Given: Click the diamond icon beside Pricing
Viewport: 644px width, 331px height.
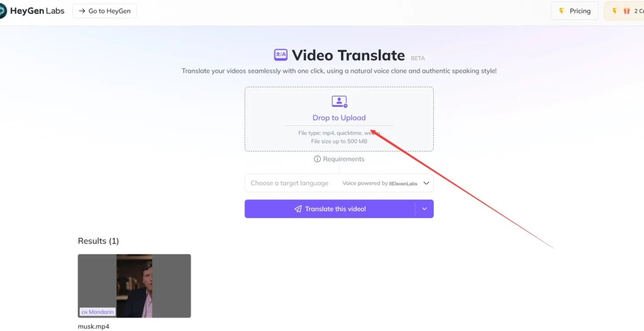Looking at the screenshot, I should [562, 11].
